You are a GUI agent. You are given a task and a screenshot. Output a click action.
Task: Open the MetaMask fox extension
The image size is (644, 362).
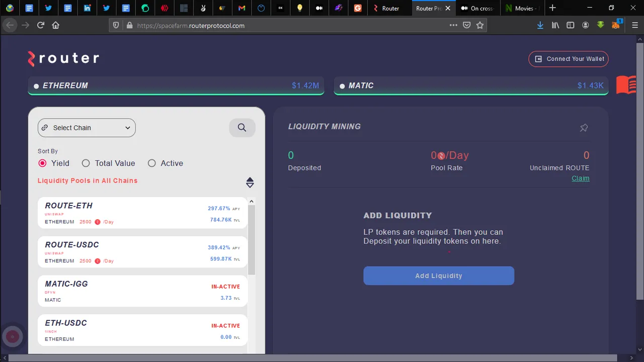617,25
